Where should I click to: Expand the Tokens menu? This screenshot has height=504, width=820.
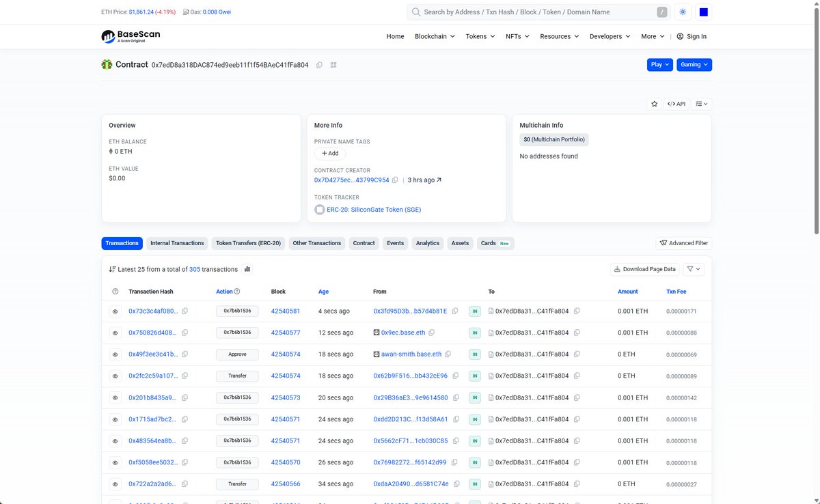[x=480, y=36]
